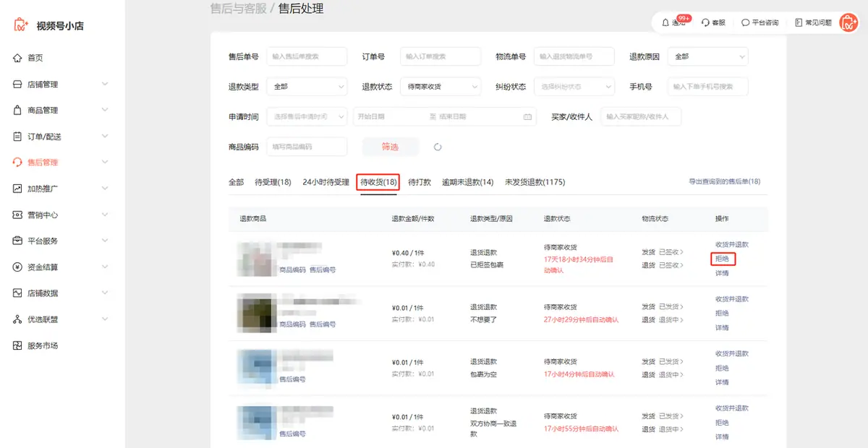
Task: Click product thumbnail in 已拒签包裹 row
Action: 255,258
